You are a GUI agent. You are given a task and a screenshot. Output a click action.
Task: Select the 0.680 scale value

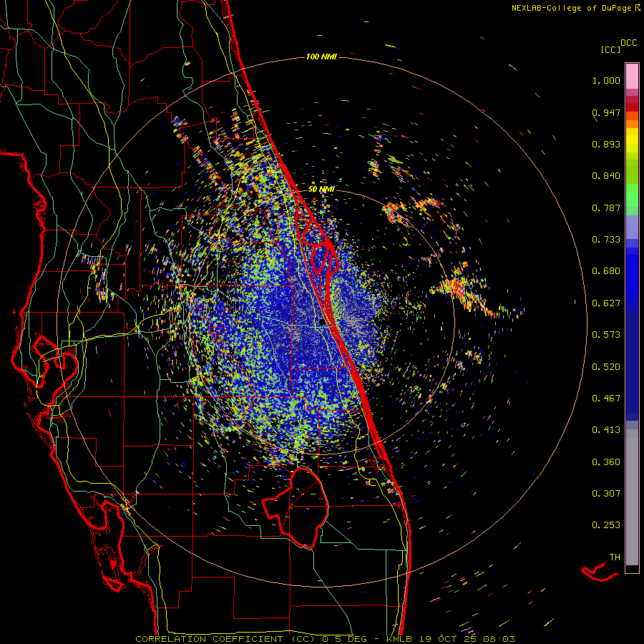(606, 271)
